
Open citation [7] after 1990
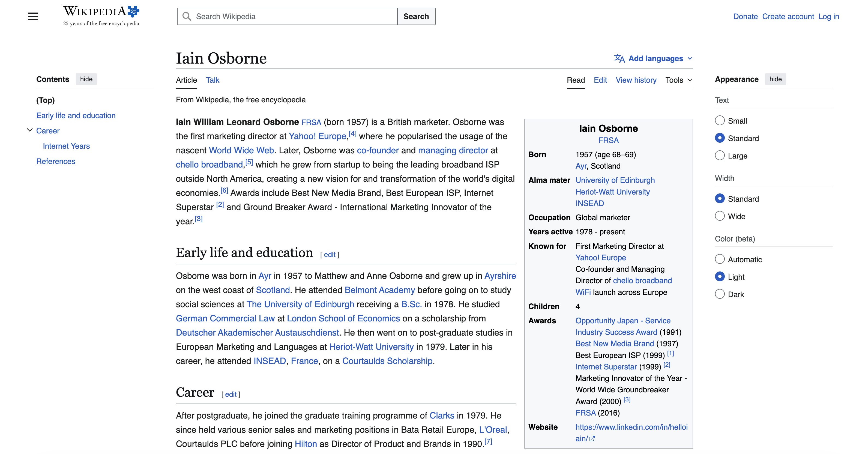[x=488, y=441]
